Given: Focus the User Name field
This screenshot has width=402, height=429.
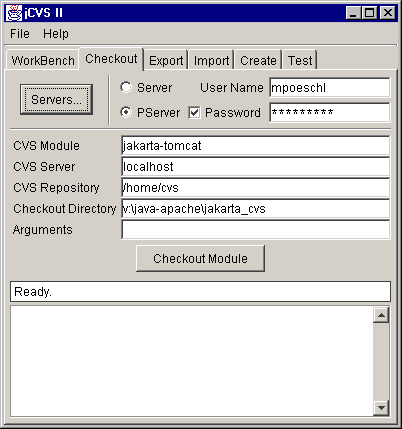Looking at the screenshot, I should (329, 88).
